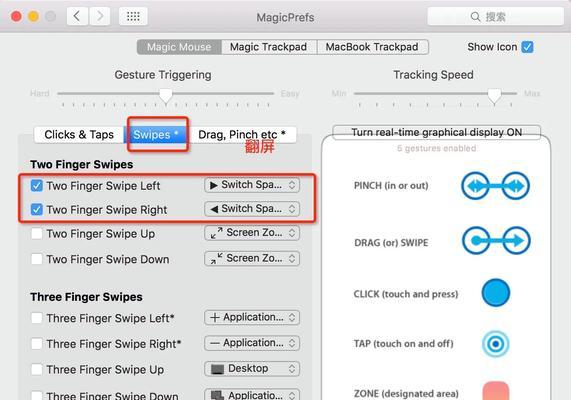This screenshot has width=571, height=400.
Task: Open Two Finger Swipe Up Screen Zoom dropdown
Action: 252,233
